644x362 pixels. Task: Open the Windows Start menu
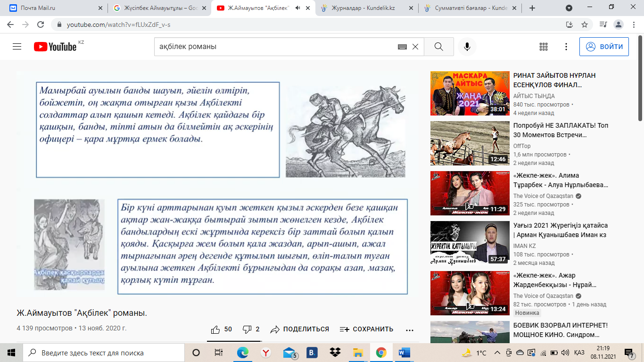click(x=11, y=353)
